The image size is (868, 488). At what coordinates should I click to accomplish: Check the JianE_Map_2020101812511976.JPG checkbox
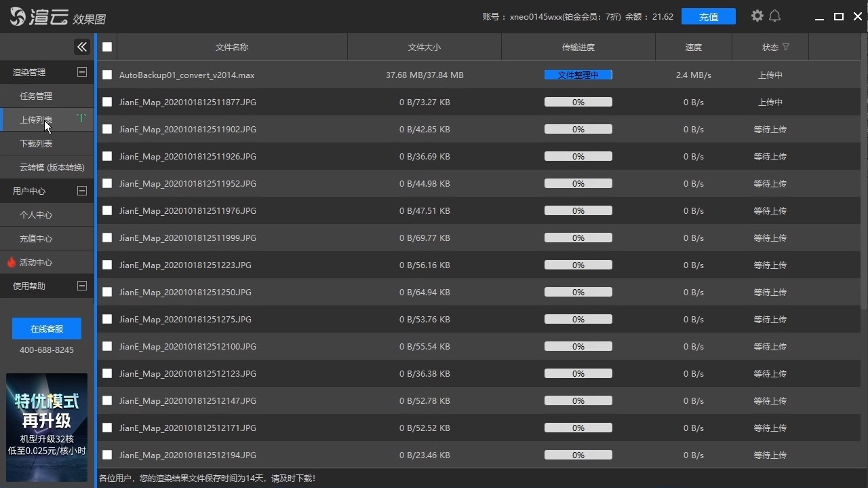(x=107, y=210)
